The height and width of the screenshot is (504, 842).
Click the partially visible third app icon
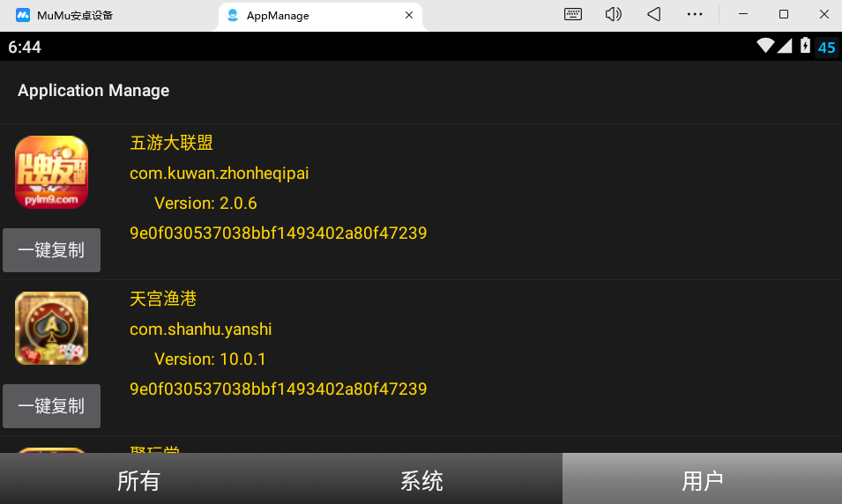click(51, 450)
